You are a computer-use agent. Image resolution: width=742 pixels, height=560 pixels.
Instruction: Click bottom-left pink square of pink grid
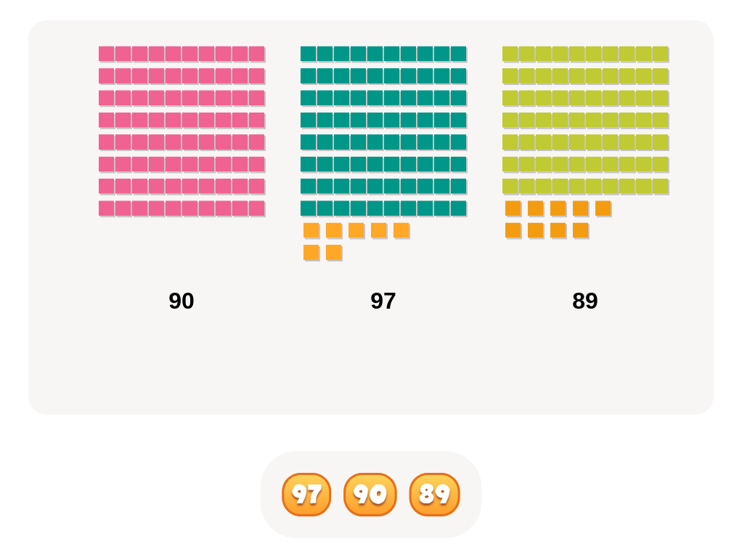[x=107, y=208]
